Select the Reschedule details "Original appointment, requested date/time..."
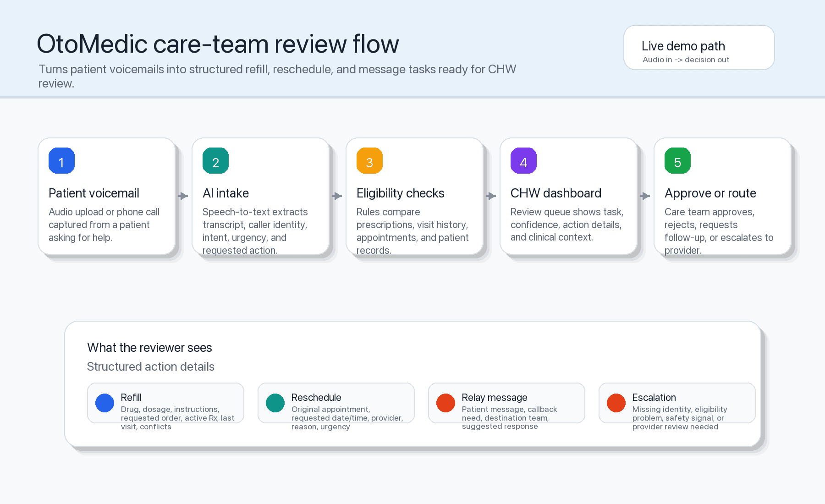Image resolution: width=825 pixels, height=504 pixels. (x=347, y=418)
